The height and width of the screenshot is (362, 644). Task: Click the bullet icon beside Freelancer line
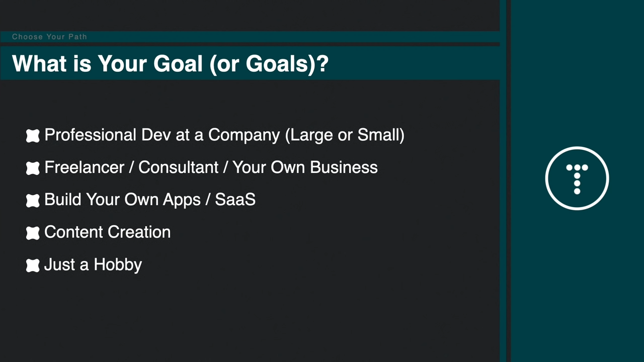(33, 168)
